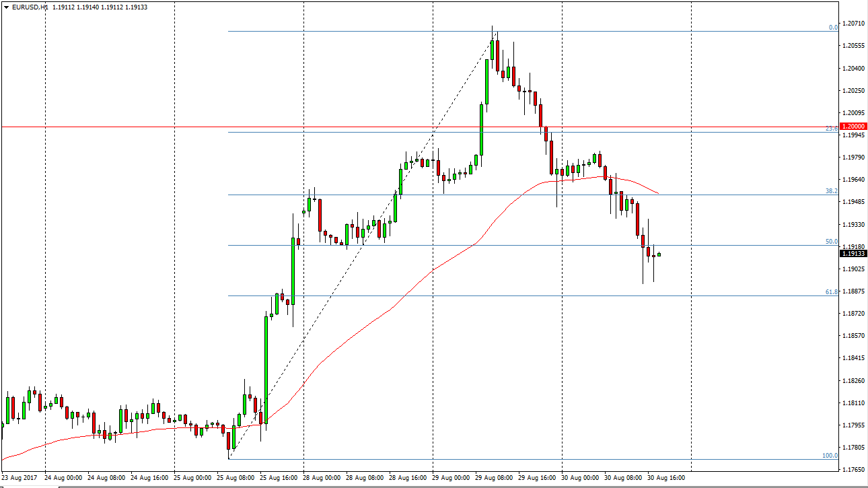Click the 1.20710 price scale value
The width and height of the screenshot is (868, 488).
tap(853, 24)
